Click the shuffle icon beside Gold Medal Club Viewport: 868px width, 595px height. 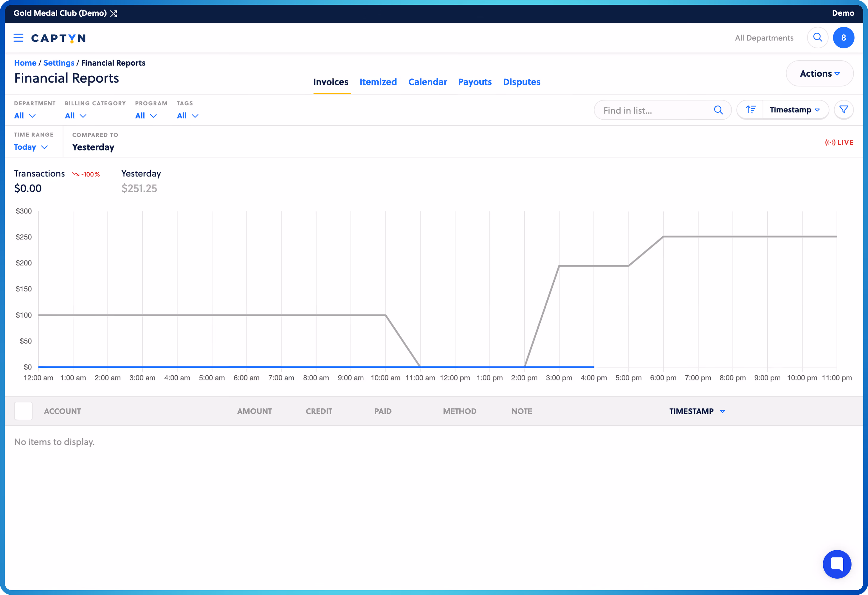[x=114, y=13]
